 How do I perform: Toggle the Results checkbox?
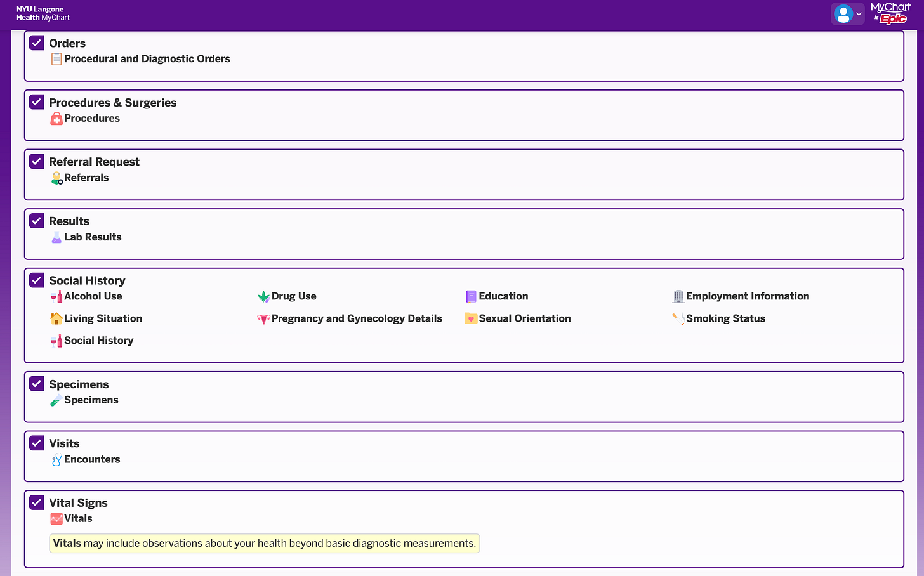(x=37, y=221)
